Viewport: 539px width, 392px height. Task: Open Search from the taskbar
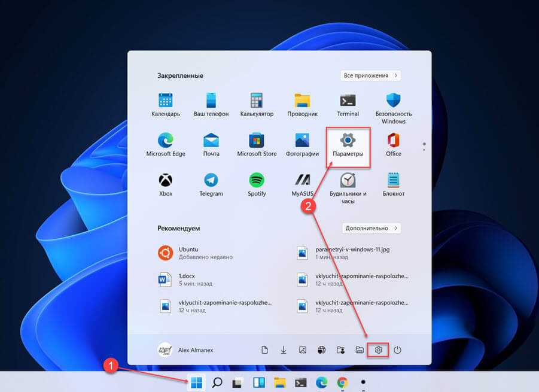tap(217, 382)
